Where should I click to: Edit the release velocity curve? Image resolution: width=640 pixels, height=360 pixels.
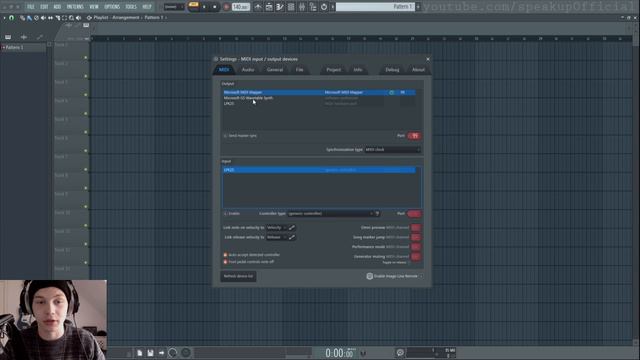(292, 238)
